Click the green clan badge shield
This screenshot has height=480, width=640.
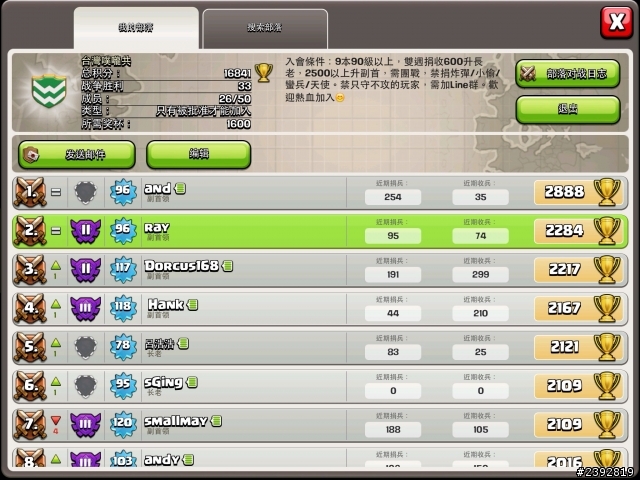click(x=49, y=91)
